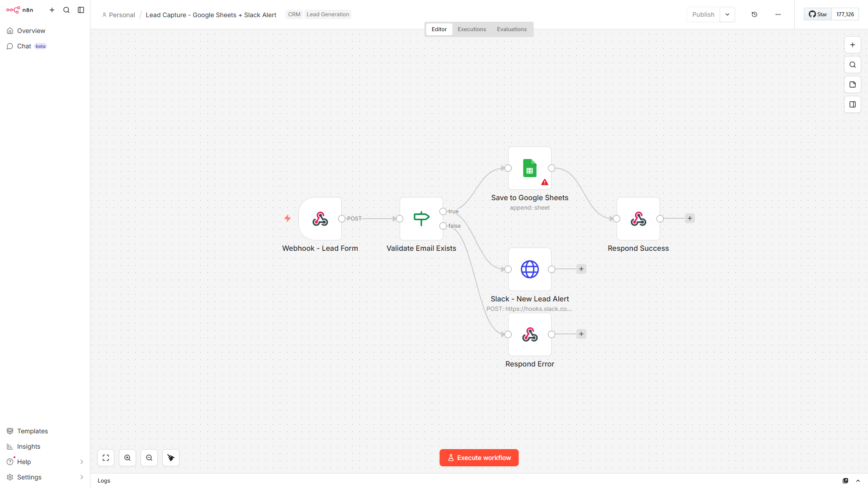Open workflow version history
This screenshot has height=488, width=868.
click(x=754, y=14)
